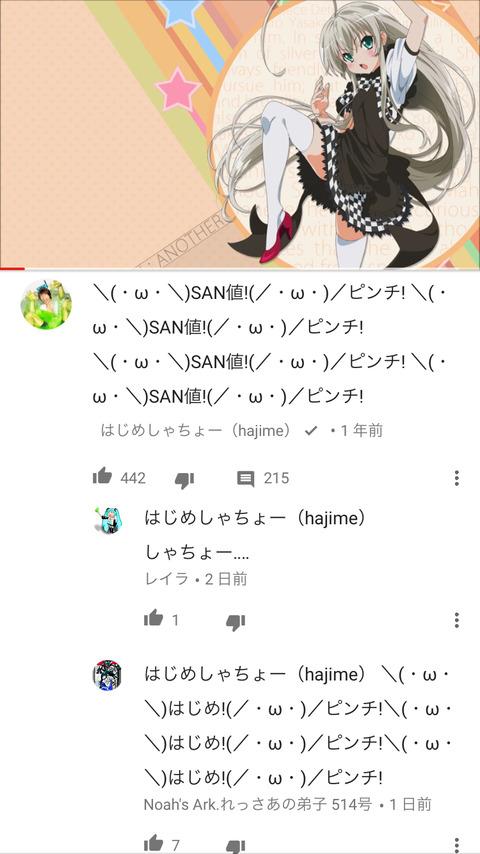Open three-dot options menu for top comment
Viewport: 480px width, 854px height.
(457, 478)
